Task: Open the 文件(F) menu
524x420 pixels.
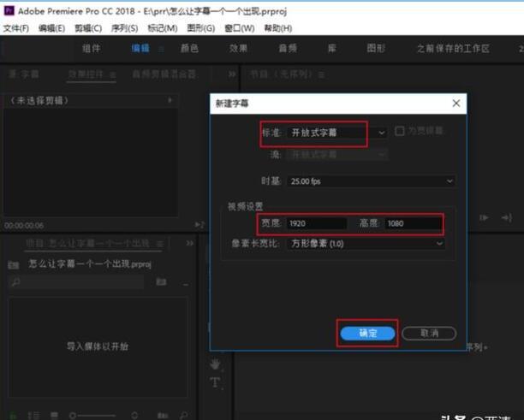Action: 16,28
